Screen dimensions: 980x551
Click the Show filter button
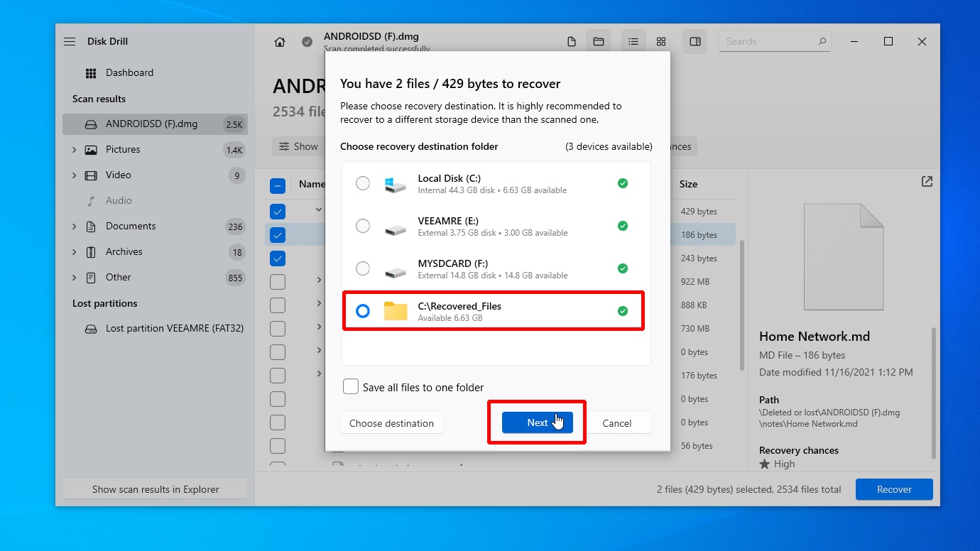point(298,146)
